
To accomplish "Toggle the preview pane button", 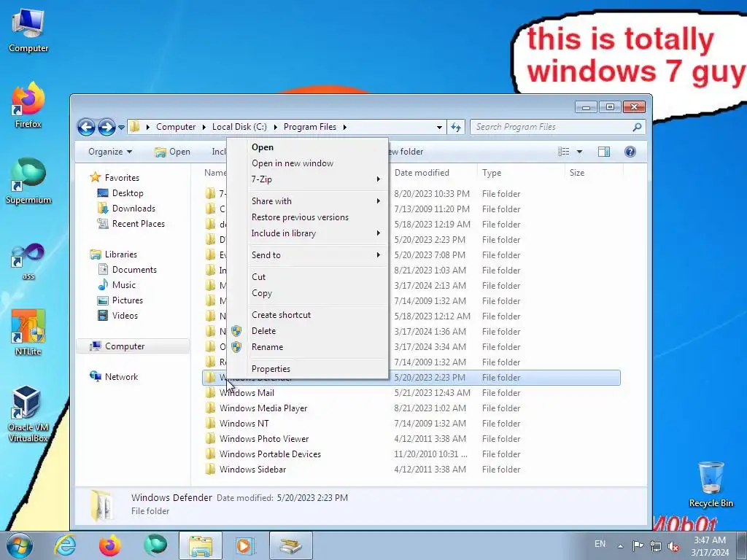I will (603, 152).
